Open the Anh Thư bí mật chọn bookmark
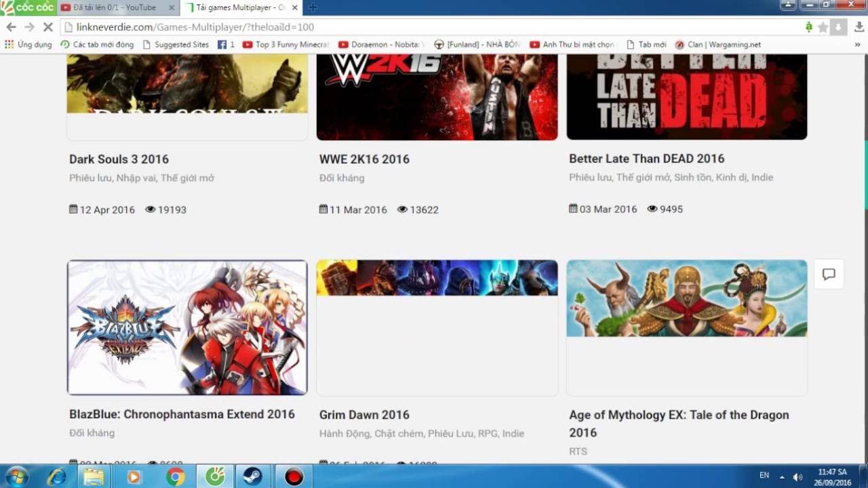The image size is (868, 488). tap(573, 44)
